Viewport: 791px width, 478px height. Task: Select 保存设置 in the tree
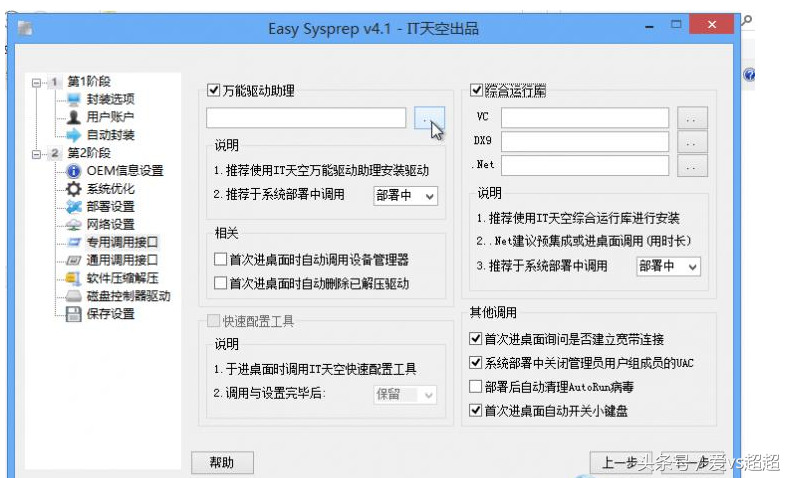pyautogui.click(x=110, y=314)
